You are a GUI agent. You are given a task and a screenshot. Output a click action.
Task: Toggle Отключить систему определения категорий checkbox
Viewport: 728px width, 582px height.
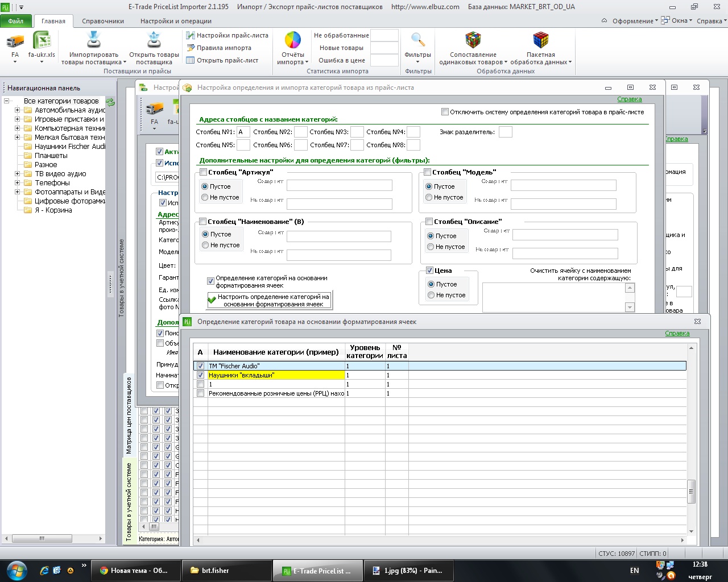[x=445, y=112]
